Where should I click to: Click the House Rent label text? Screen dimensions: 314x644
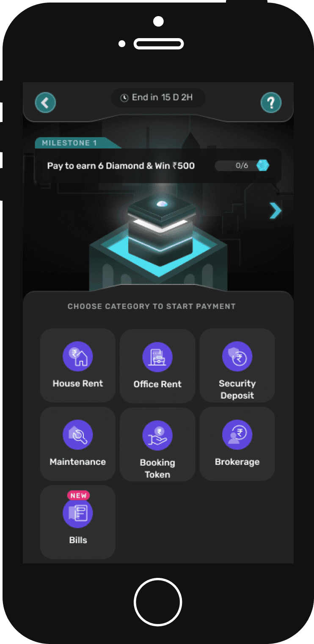click(78, 383)
